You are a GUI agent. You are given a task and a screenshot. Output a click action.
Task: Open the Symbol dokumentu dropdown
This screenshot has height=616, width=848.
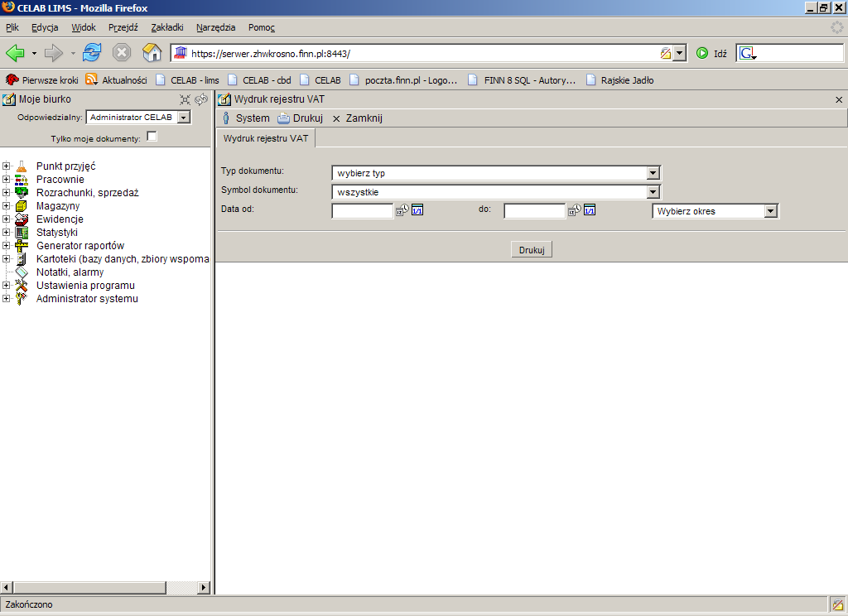(496, 192)
